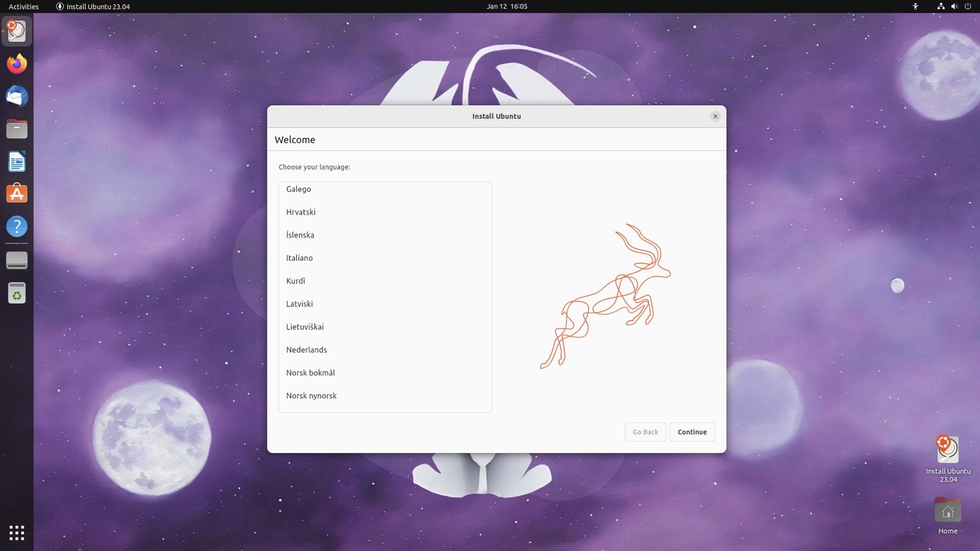Pick Latviski in the language list
Image resolution: width=980 pixels, height=551 pixels.
(385, 304)
